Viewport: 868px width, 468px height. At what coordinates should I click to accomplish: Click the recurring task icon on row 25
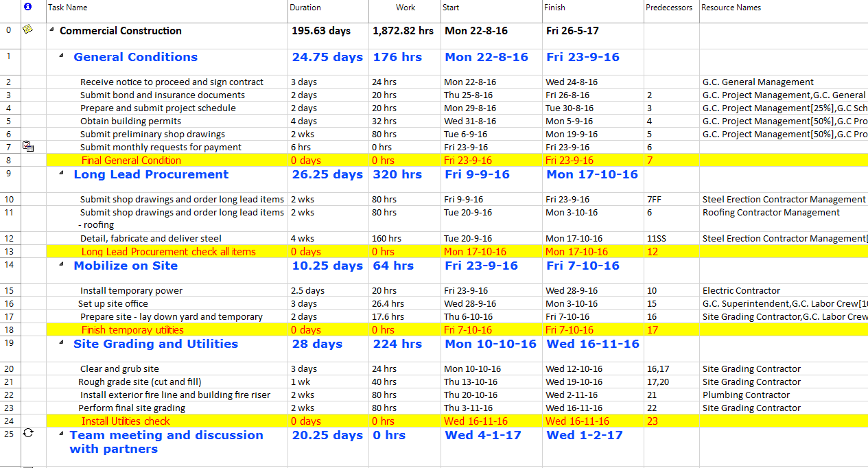click(x=28, y=433)
